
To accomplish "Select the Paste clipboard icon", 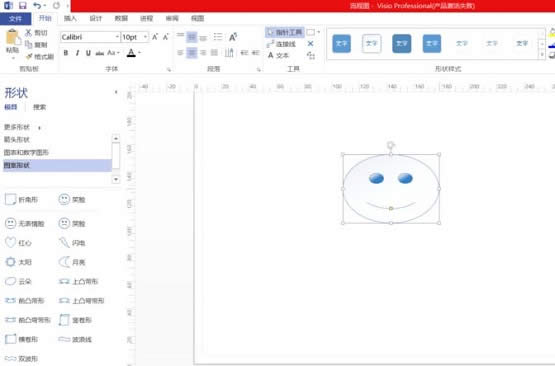I will (x=12, y=38).
